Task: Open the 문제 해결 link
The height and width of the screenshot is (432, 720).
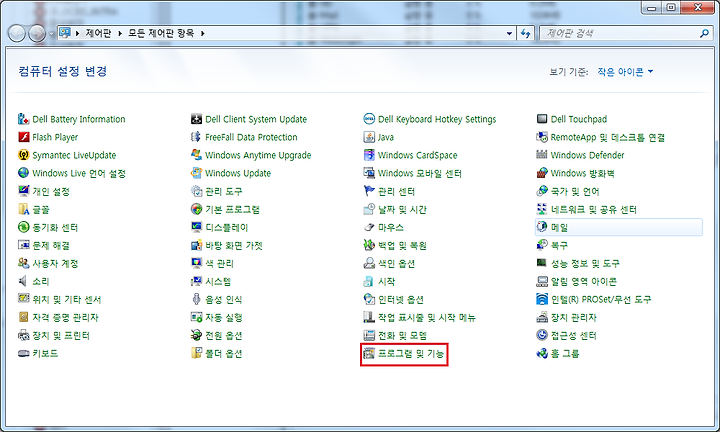Action: pos(51,245)
